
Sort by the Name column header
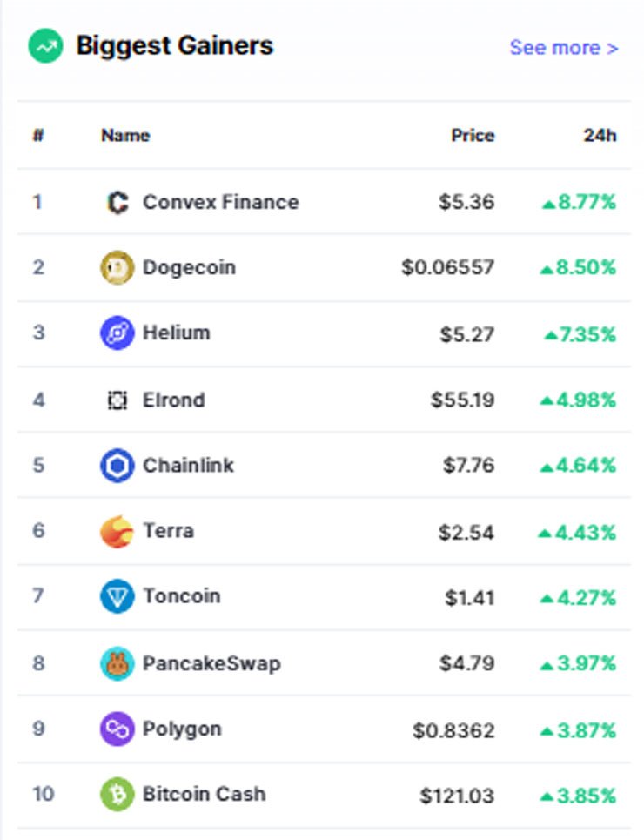tap(125, 135)
